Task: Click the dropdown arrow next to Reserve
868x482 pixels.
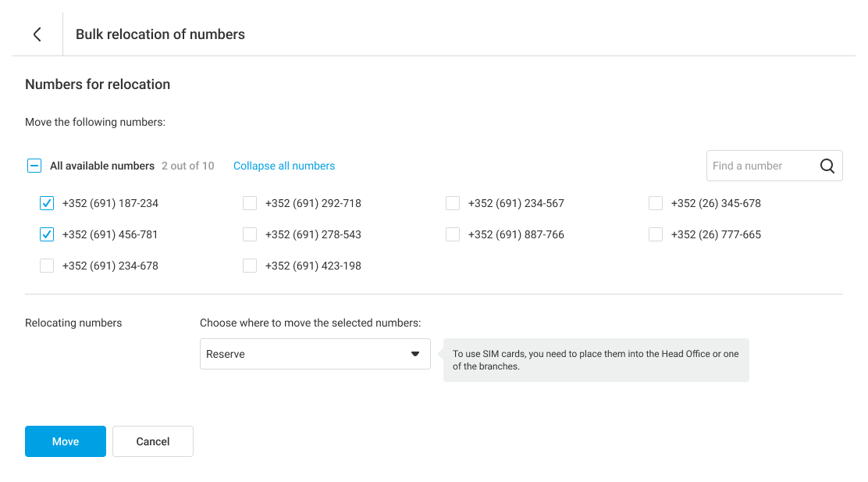Action: pos(415,354)
